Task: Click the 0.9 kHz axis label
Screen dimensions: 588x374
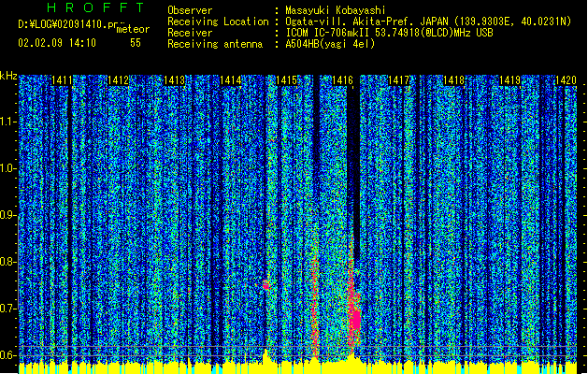Action: (x=8, y=215)
